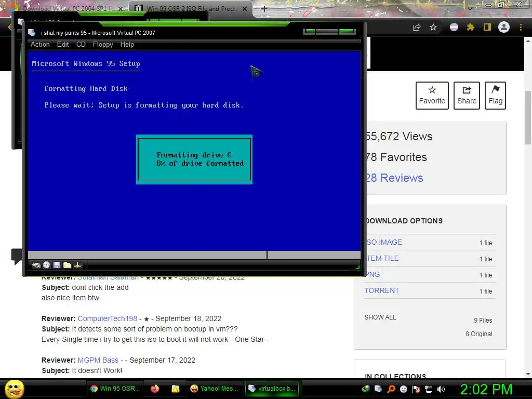Click the volume speaker tray icon

pyautogui.click(x=441, y=389)
